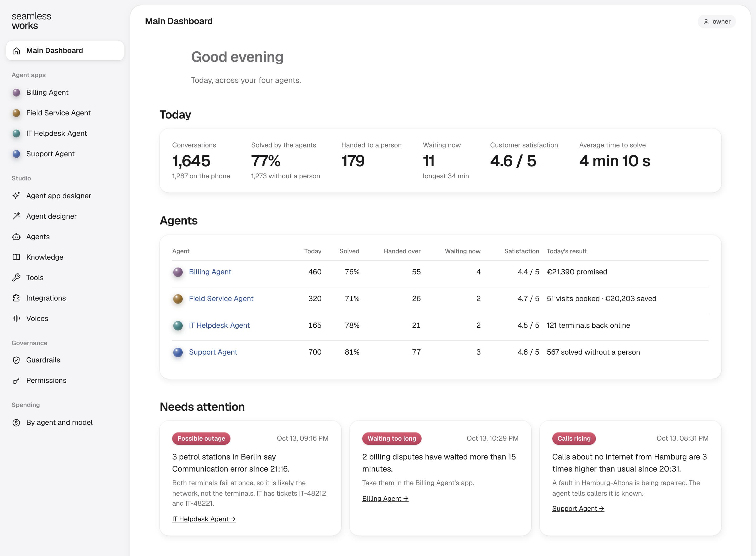The height and width of the screenshot is (556, 756).
Task: Click the key icon for Permissions
Action: pyautogui.click(x=16, y=381)
